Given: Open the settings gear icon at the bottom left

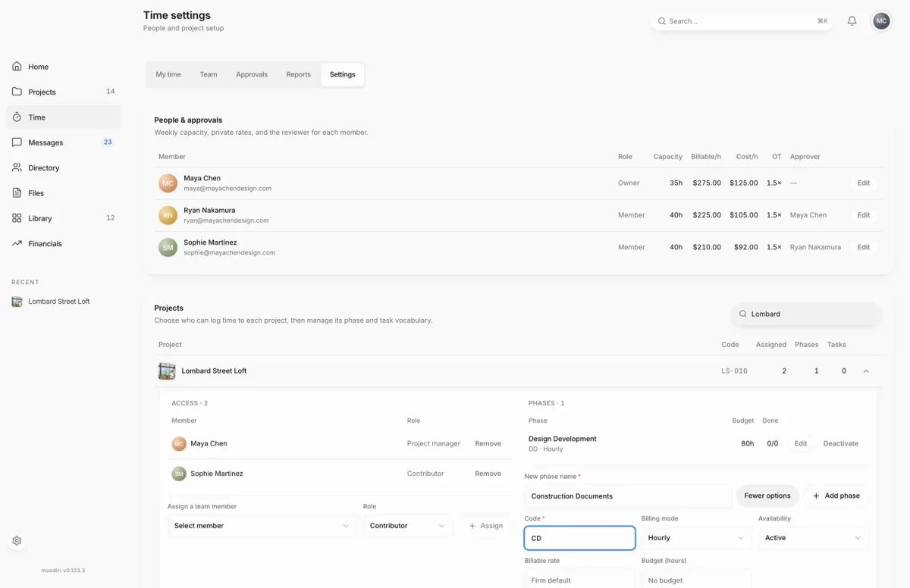Looking at the screenshot, I should [x=17, y=541].
